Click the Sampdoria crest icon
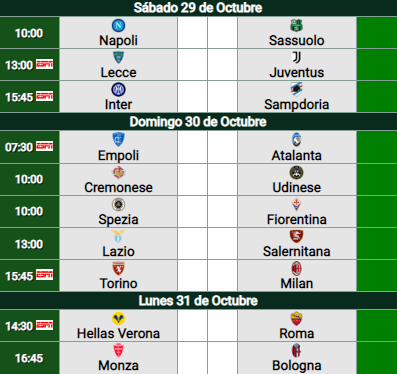 pyautogui.click(x=296, y=89)
